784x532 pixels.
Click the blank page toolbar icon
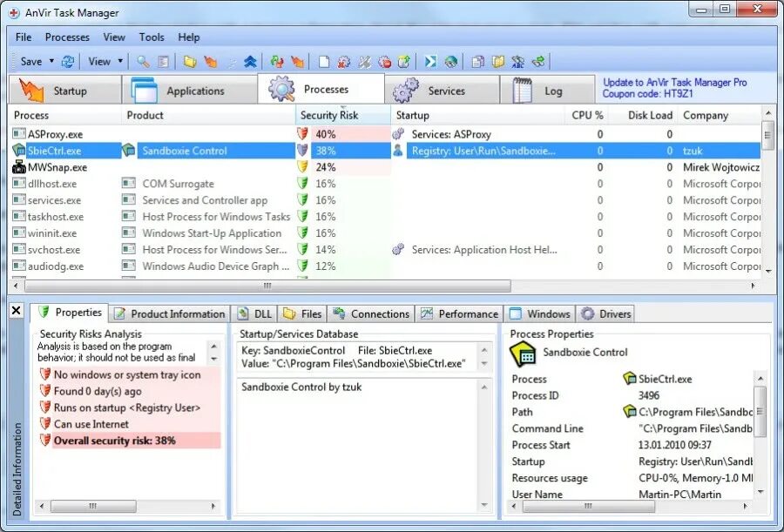pyautogui.click(x=324, y=62)
